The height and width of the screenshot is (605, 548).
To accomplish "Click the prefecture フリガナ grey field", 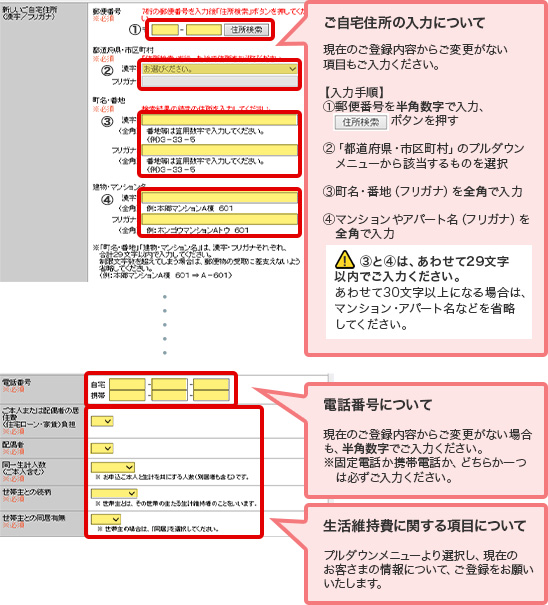I will pos(220,81).
